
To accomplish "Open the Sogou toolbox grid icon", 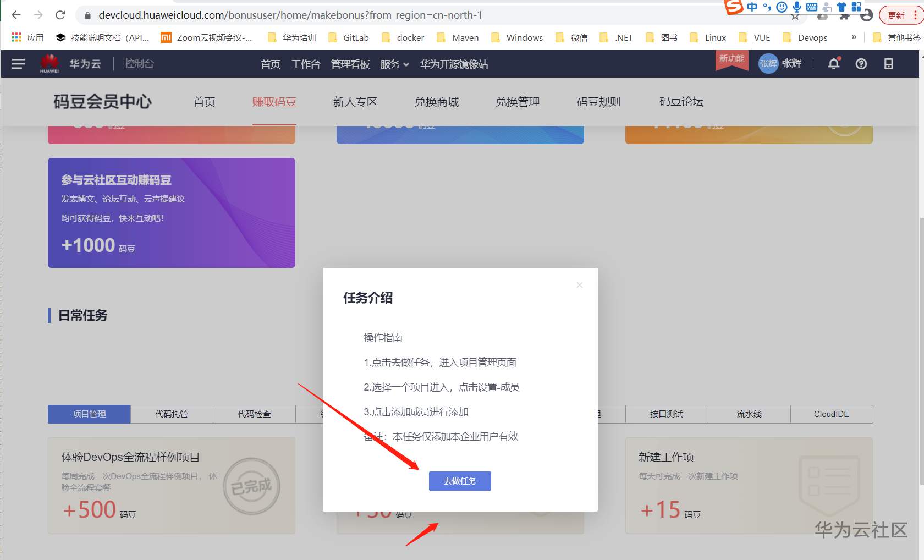I will (856, 7).
